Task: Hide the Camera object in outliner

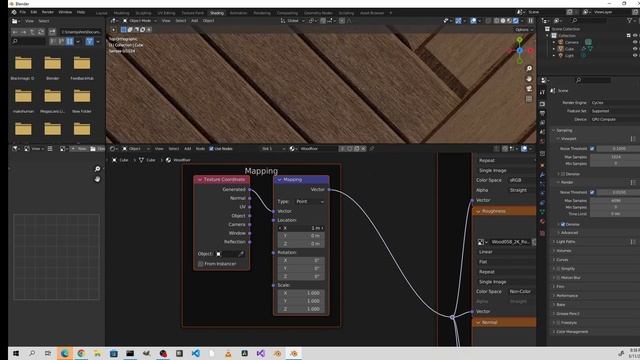Action: 635,42
